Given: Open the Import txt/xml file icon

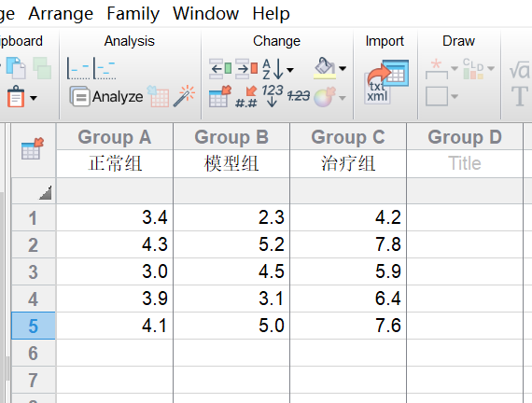Looking at the screenshot, I should pyautogui.click(x=386, y=82).
